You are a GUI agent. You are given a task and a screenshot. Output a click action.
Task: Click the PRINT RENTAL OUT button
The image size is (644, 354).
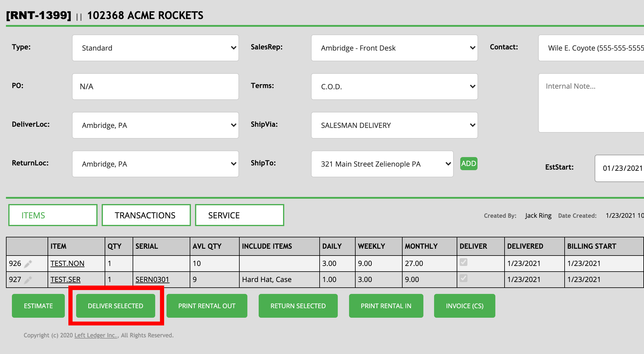[207, 306]
